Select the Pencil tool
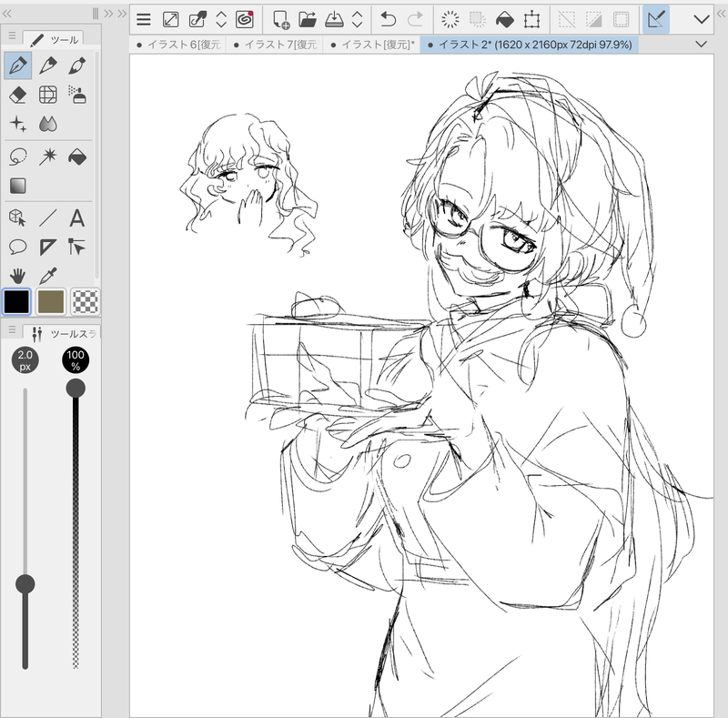 click(x=48, y=66)
